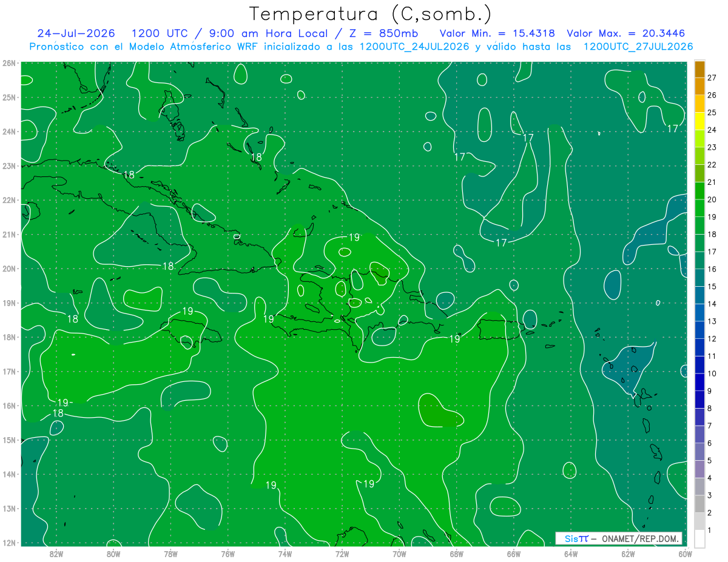Click legend value "2" on the color scale

click(710, 513)
